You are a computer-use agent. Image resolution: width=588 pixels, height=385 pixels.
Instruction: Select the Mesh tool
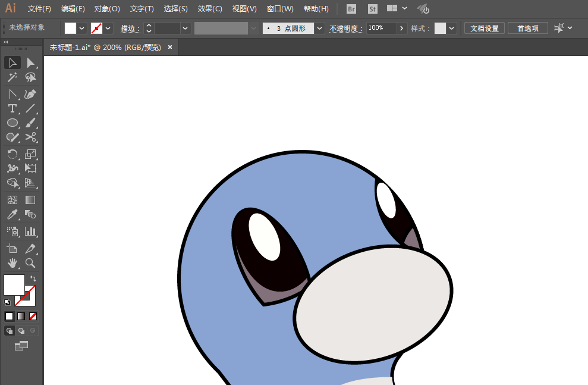pos(12,200)
